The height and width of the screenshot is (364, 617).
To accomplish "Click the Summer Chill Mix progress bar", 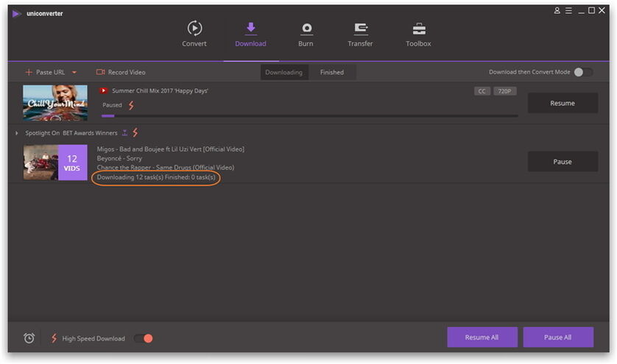I will point(309,116).
